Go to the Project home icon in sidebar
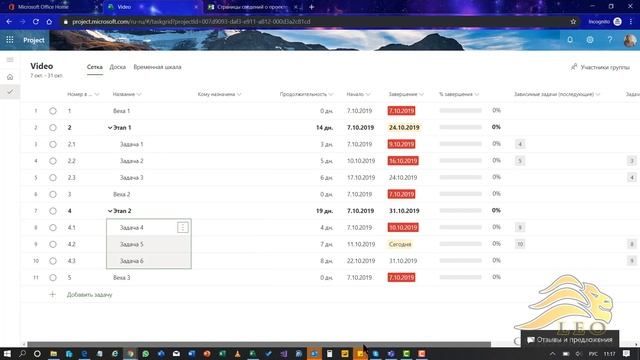The width and height of the screenshot is (640, 360). pos(10,77)
